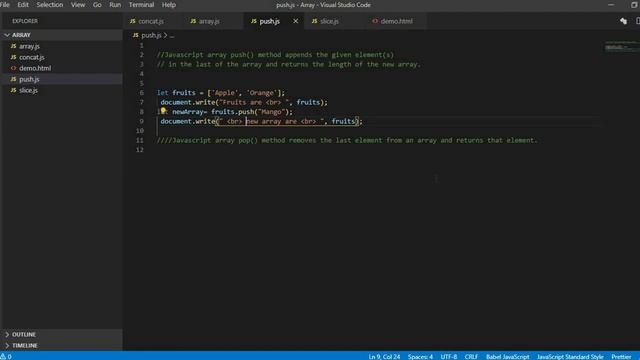Click Spaces: 4 indentation setting
640x360 pixels.
(420, 356)
